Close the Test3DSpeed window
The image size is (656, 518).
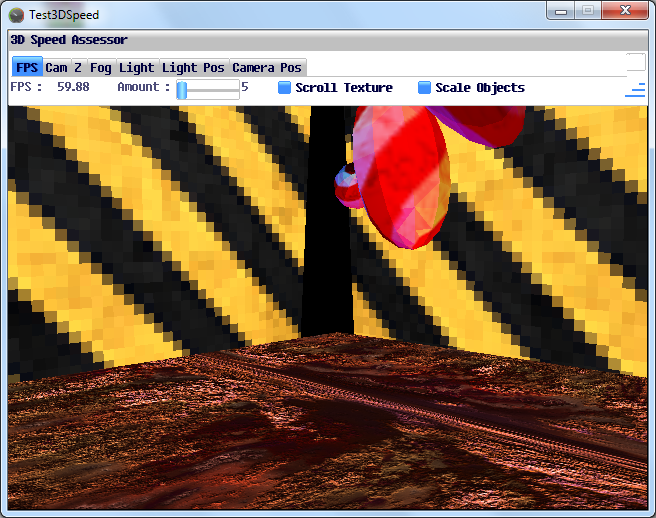coord(625,10)
